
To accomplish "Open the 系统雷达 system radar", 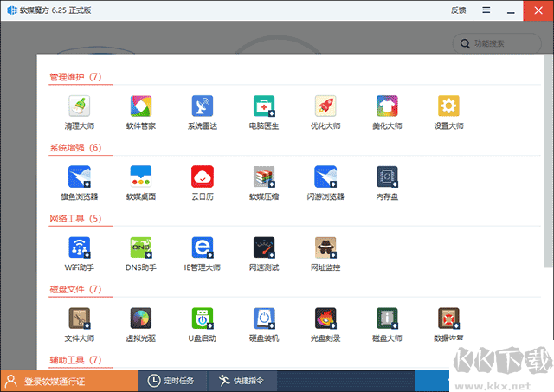I will coord(203,112).
